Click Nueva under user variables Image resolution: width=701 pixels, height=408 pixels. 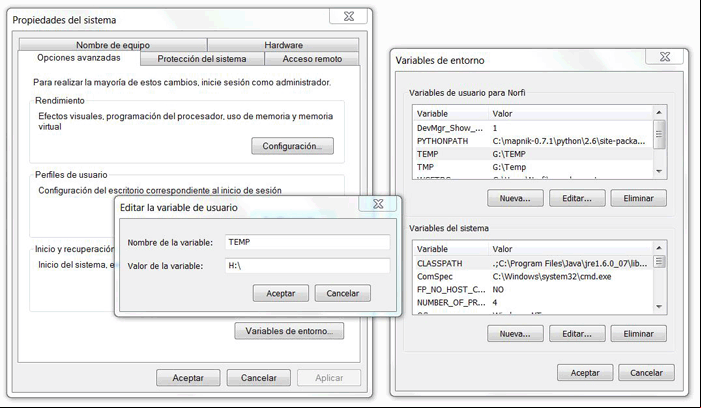[x=515, y=198]
